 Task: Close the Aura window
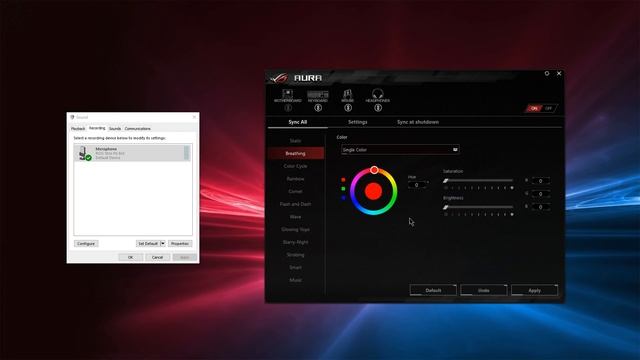(559, 73)
